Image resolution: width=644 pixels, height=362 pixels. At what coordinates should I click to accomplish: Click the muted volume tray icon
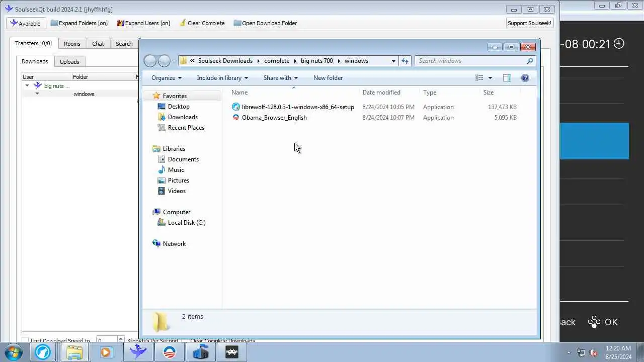coord(593,352)
